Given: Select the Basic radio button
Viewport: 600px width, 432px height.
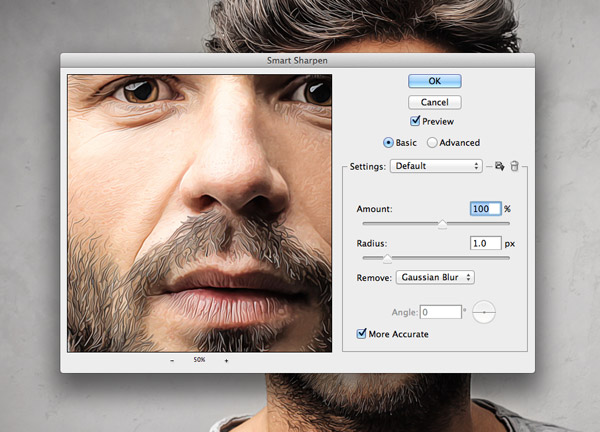Looking at the screenshot, I should click(388, 143).
